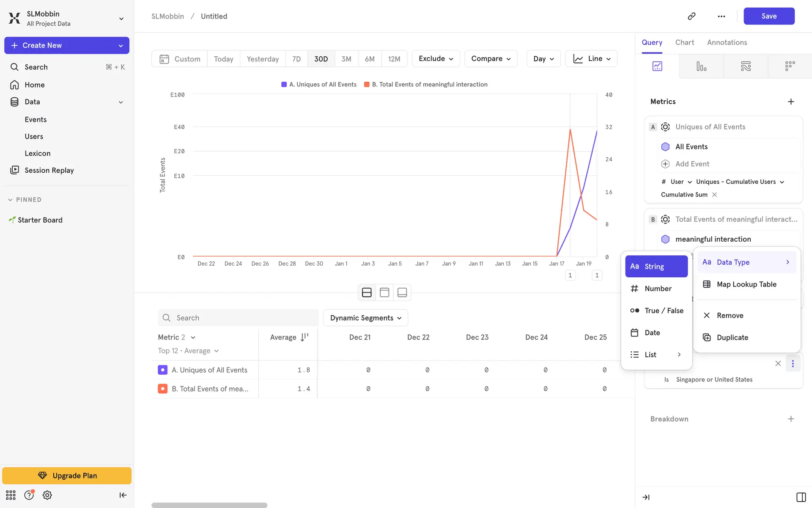The width and height of the screenshot is (812, 508).
Task: Choose Number data type from menu
Action: click(658, 289)
